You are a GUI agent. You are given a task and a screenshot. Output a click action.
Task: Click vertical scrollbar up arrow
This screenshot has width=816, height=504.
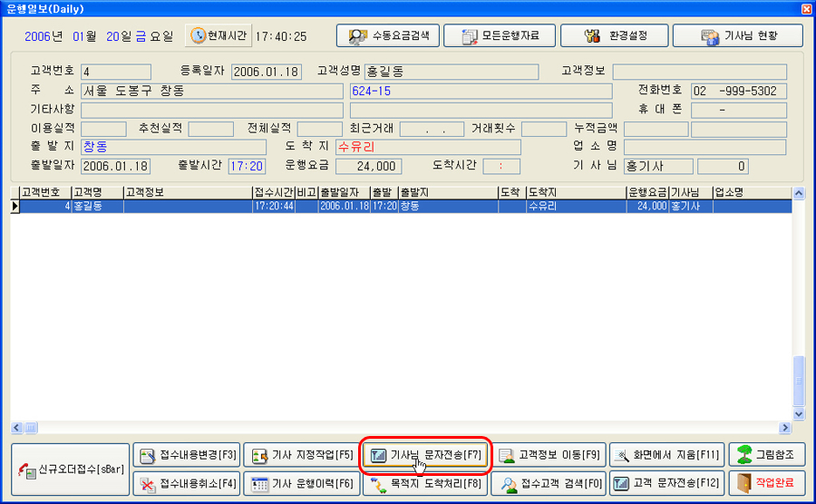coord(799,193)
